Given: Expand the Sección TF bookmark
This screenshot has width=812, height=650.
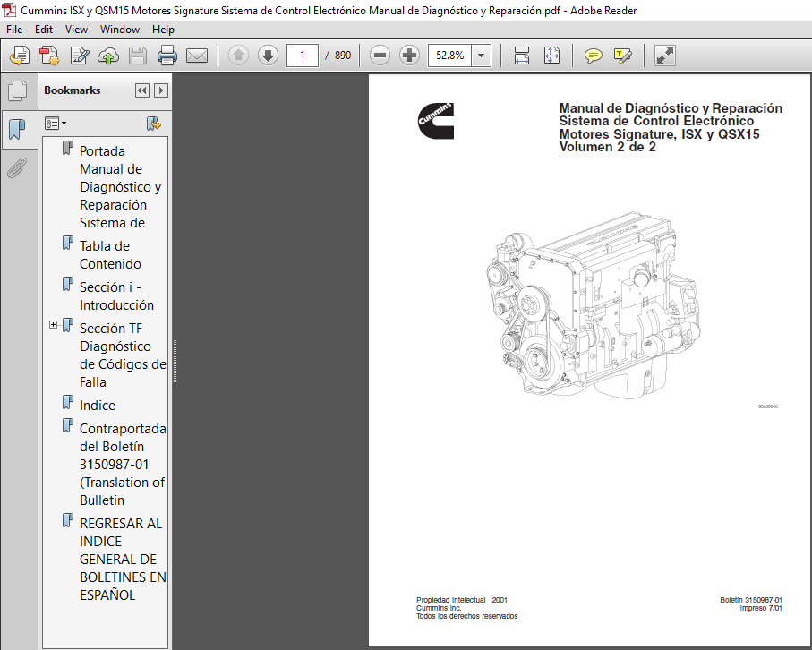Looking at the screenshot, I should [x=53, y=324].
